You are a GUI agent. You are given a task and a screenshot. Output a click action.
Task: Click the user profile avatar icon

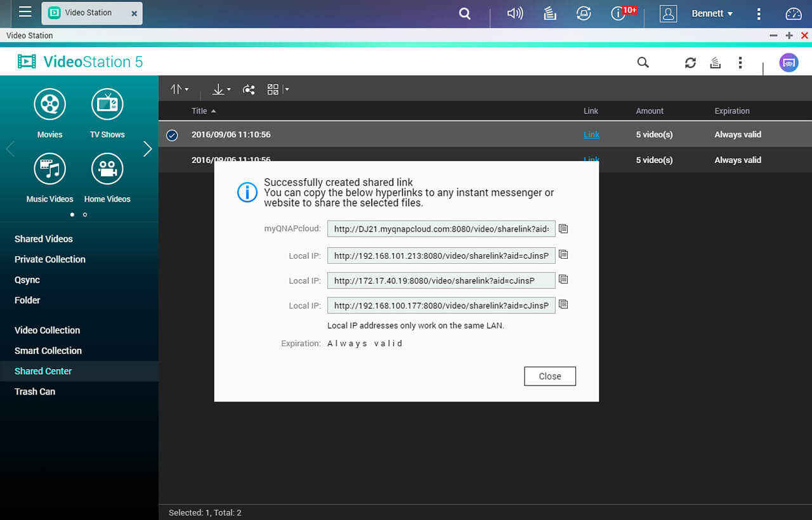(668, 13)
